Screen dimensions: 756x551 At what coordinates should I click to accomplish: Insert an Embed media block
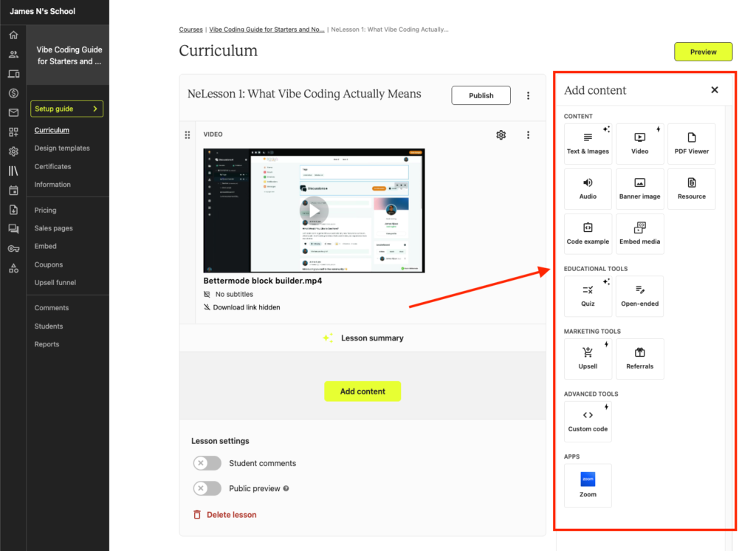coord(639,234)
